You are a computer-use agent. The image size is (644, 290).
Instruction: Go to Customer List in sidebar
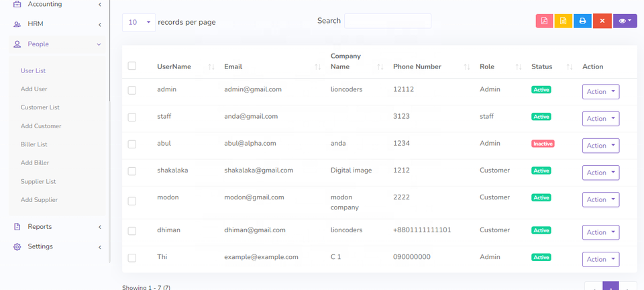pos(40,107)
